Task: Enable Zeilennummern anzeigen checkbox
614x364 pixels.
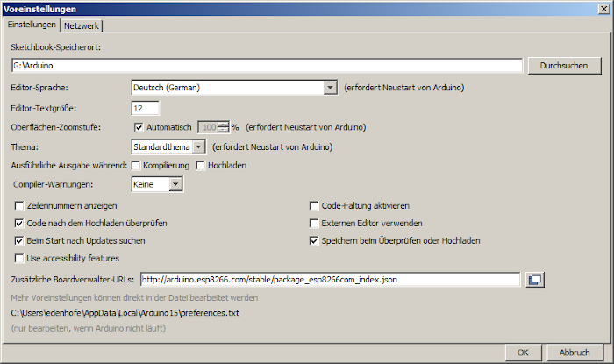Action: pyautogui.click(x=19, y=205)
